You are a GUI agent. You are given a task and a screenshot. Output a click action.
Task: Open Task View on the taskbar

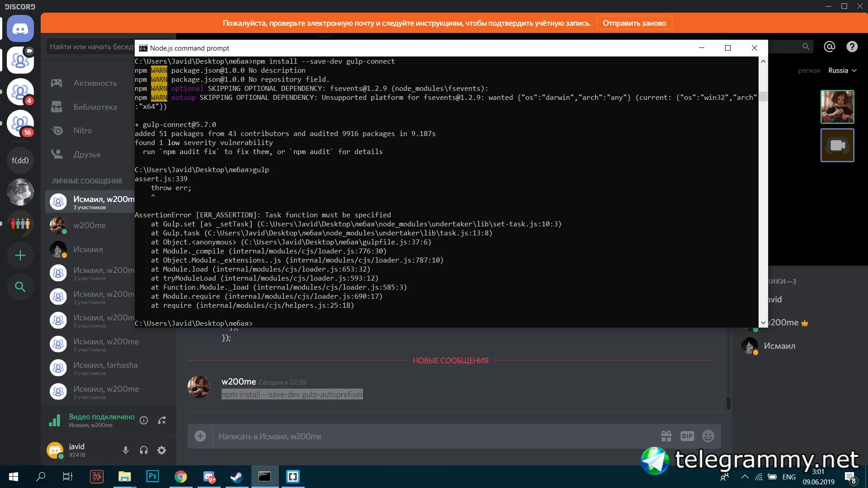click(x=68, y=477)
